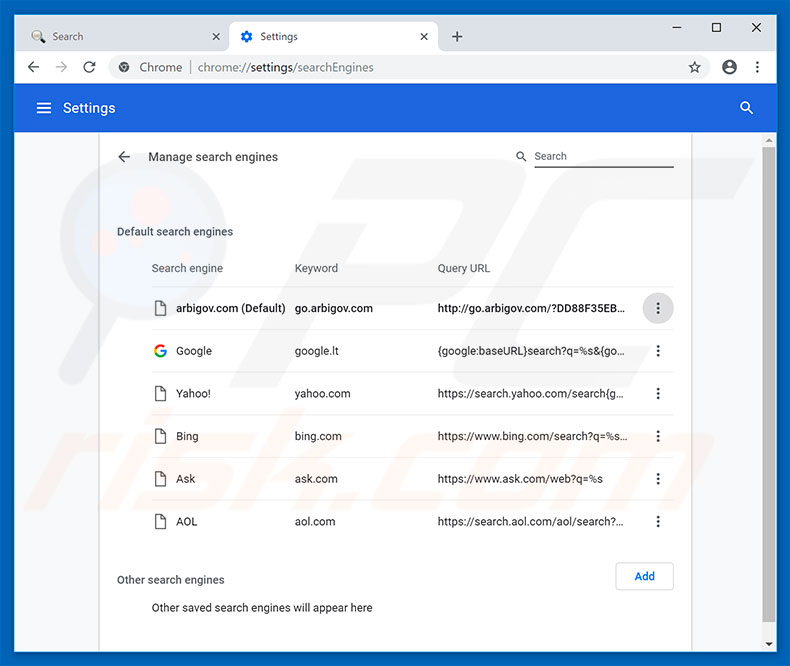Open more actions for arbigov.com
Viewport: 790px width, 666px height.
657,308
